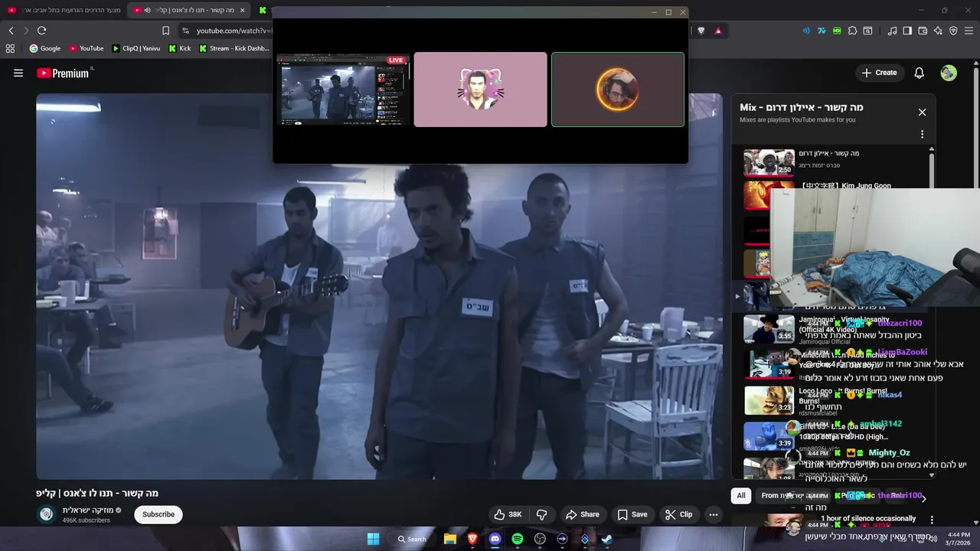Open the Brave Rewards triangle icon
Viewport: 980px width, 551px height.
point(718,31)
